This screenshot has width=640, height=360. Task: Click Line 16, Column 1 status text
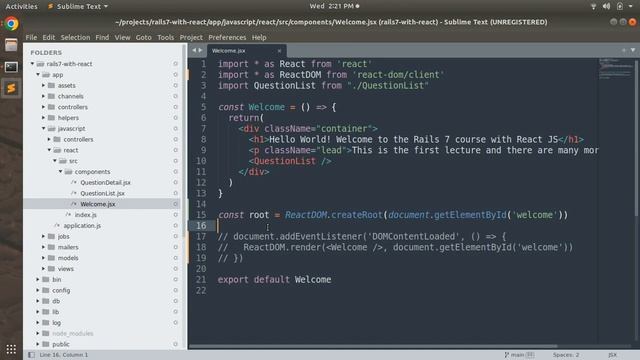coord(64,355)
